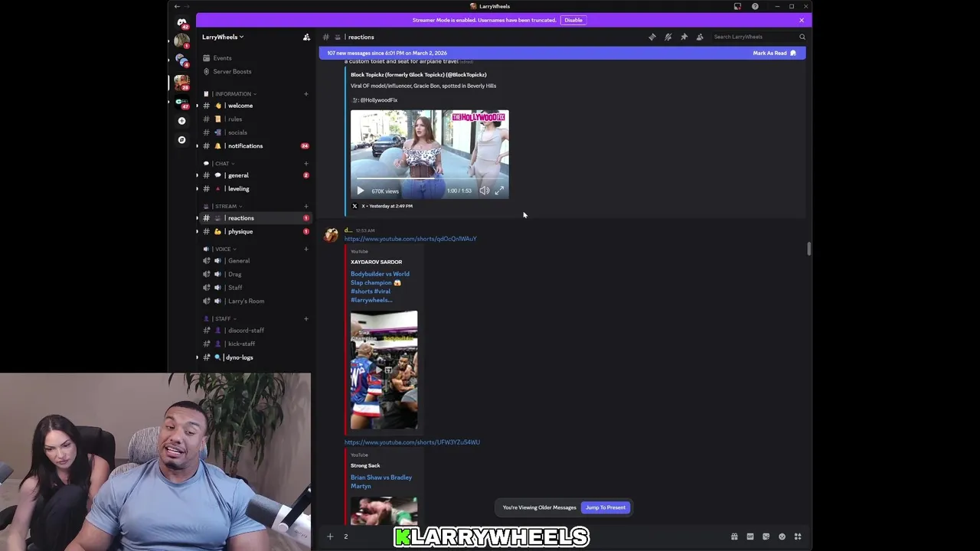Join Larry's Room voice channel
The image size is (980, 551).
pos(253,302)
